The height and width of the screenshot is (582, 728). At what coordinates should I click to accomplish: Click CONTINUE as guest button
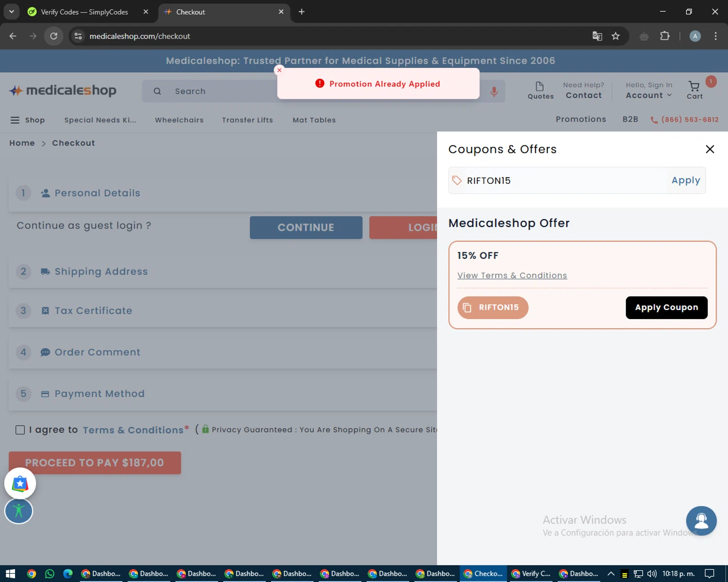click(x=306, y=227)
